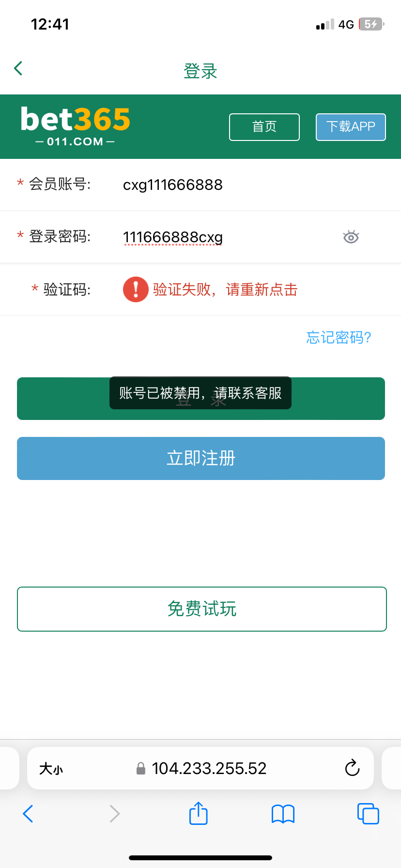
Task: Tap the 104.233.255.52 address bar
Action: tap(208, 768)
